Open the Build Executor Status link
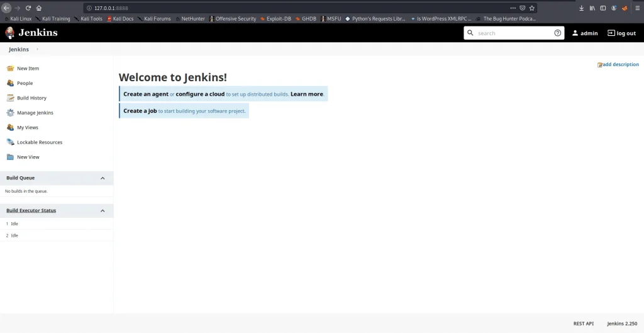Image resolution: width=644 pixels, height=333 pixels. (31, 210)
